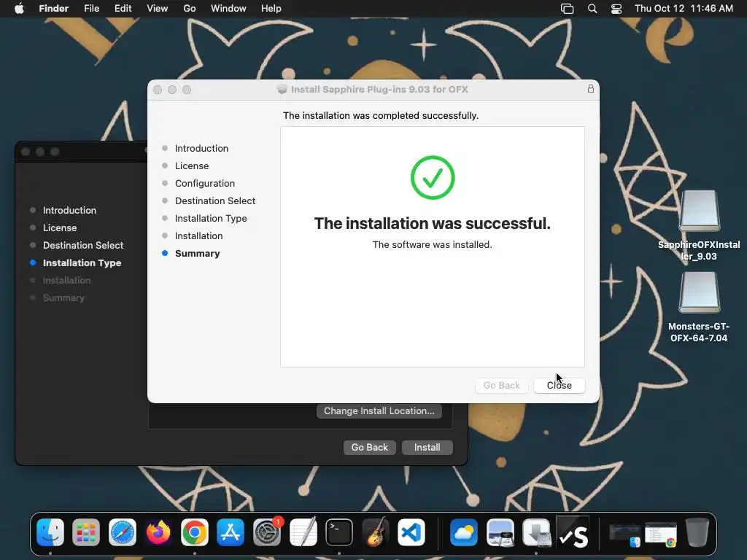Click the Close button in Sapphire installer

tap(560, 385)
